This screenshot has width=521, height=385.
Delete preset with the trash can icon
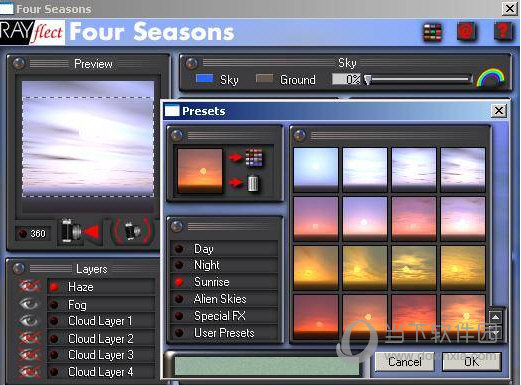click(253, 183)
